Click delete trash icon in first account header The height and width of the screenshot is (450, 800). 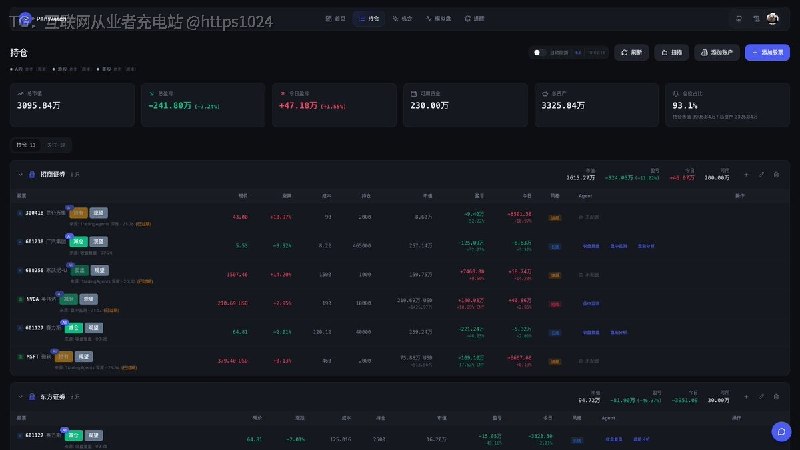(776, 174)
